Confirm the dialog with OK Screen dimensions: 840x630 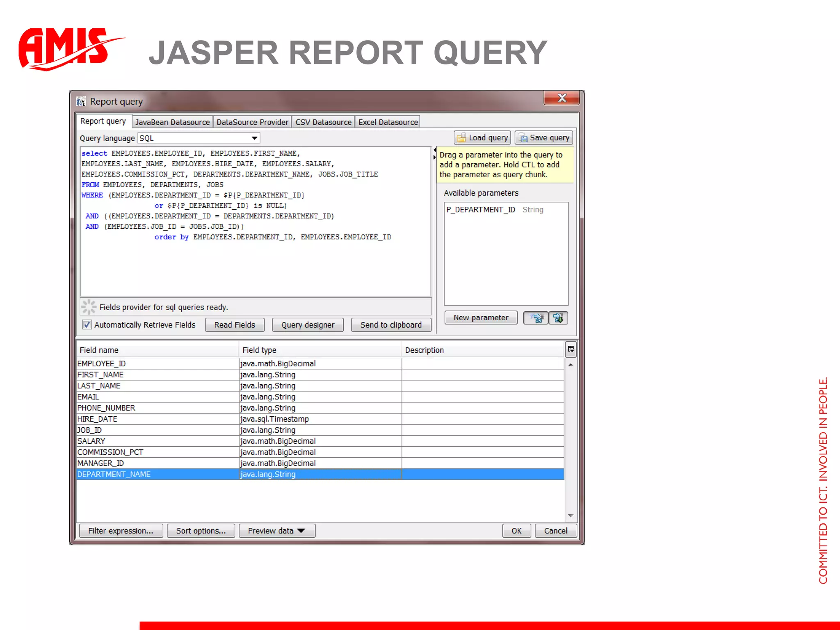517,531
